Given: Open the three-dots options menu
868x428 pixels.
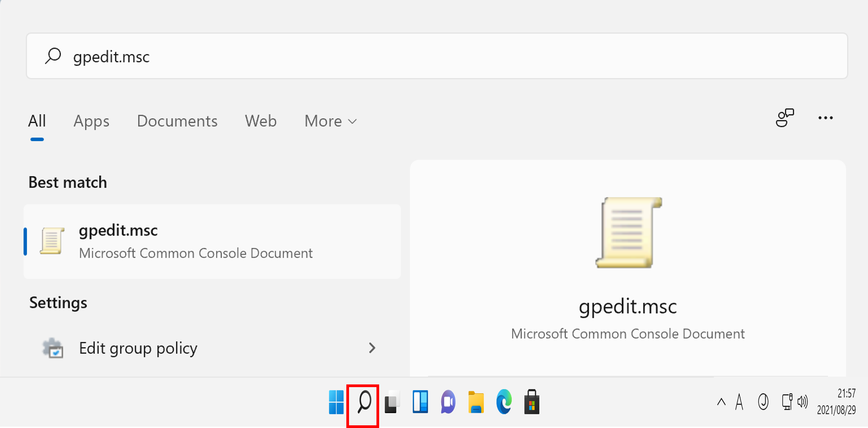Looking at the screenshot, I should pos(825,118).
